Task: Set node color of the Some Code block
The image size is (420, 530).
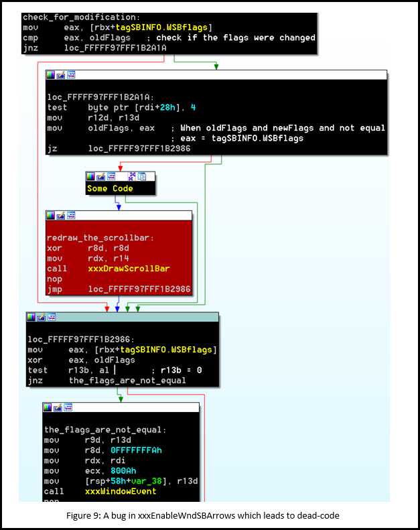Action: click(90, 176)
